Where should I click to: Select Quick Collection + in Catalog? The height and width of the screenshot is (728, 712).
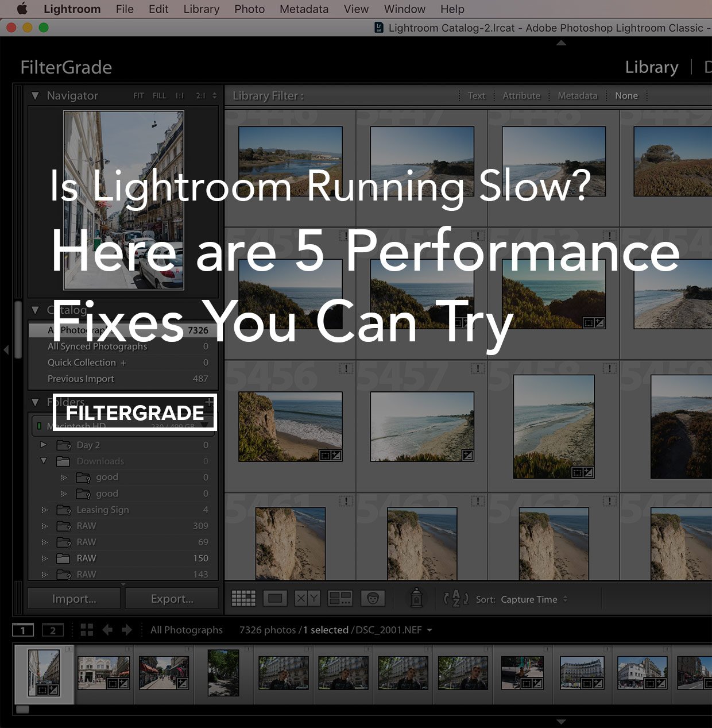click(123, 363)
